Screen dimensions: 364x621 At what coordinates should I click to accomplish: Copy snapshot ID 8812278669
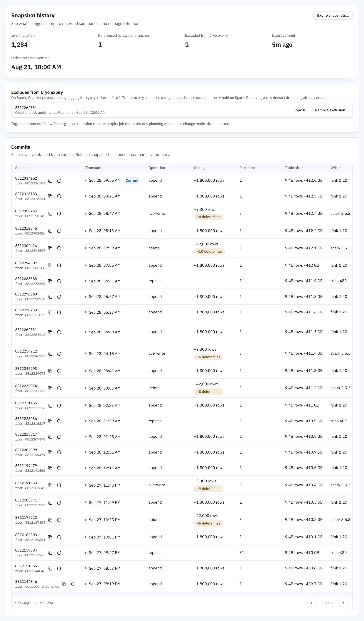[x=50, y=297]
